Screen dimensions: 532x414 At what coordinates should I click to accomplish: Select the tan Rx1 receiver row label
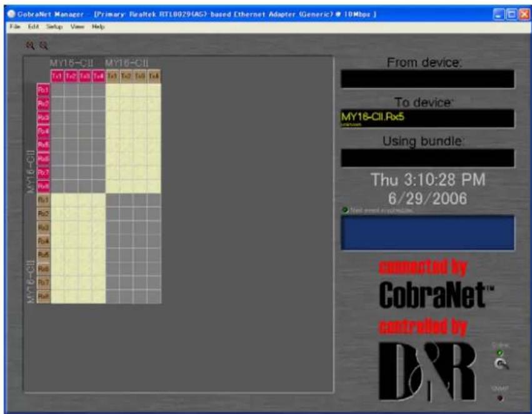[43, 200]
